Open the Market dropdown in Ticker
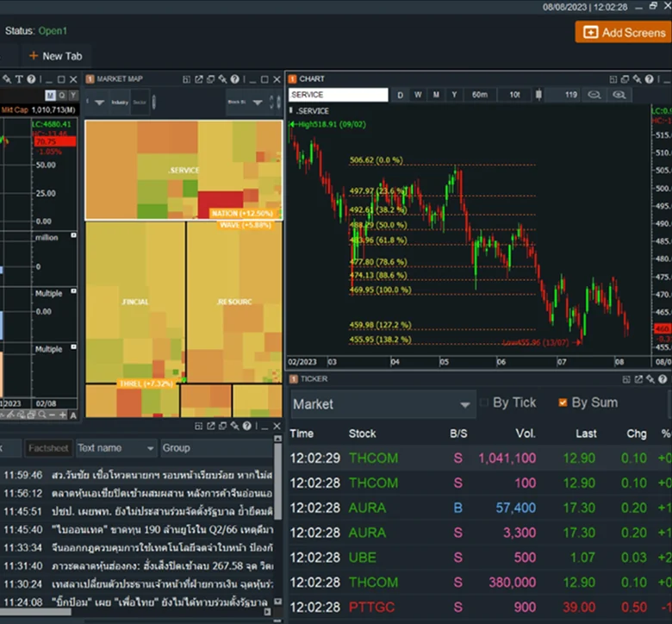Screen dimensions: 672x624 pos(383,404)
